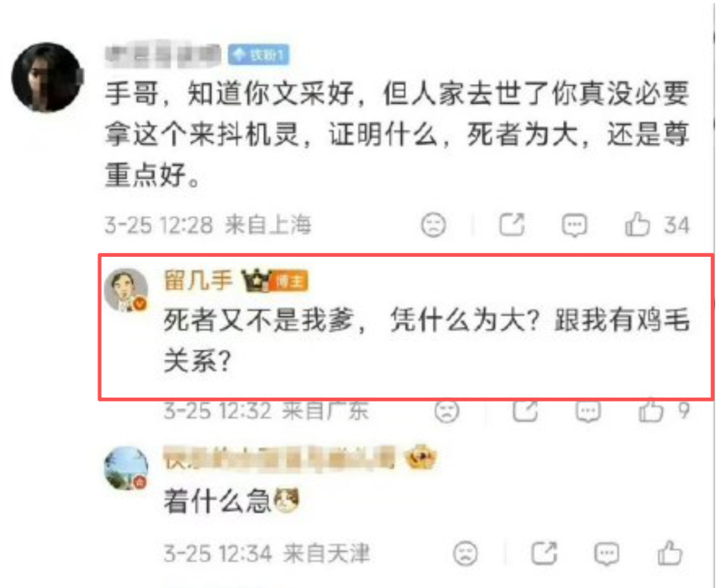The width and height of the screenshot is (717, 588).
Task: Open the 留几手 username profile link
Action: click(x=199, y=280)
